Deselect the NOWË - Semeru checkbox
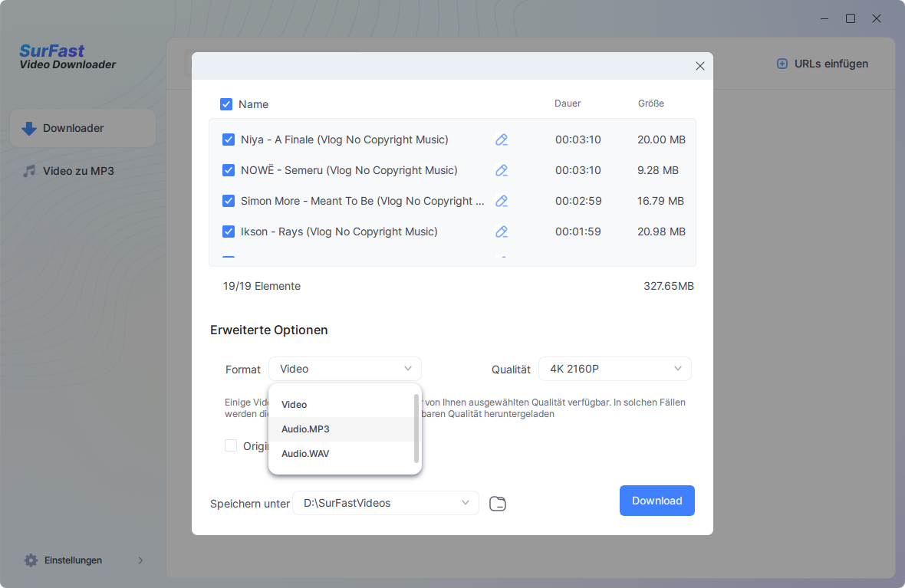Screen dimensions: 905x588 [x=229, y=170]
